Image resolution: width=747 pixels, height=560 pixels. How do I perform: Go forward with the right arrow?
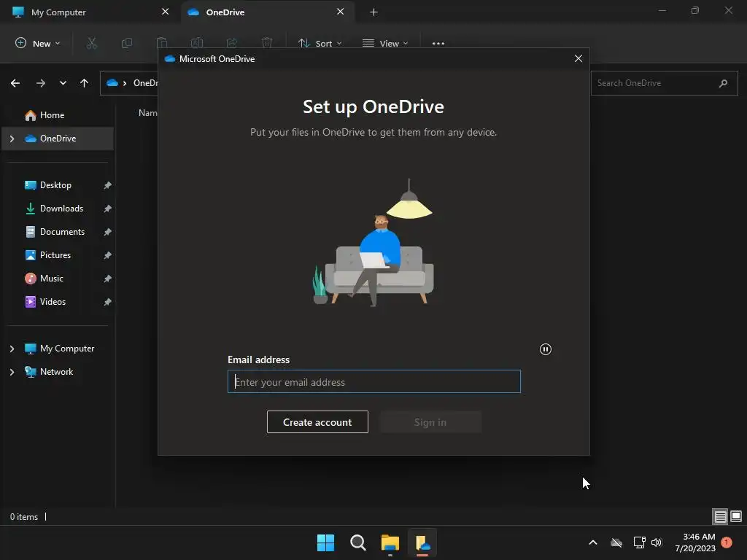pos(41,83)
